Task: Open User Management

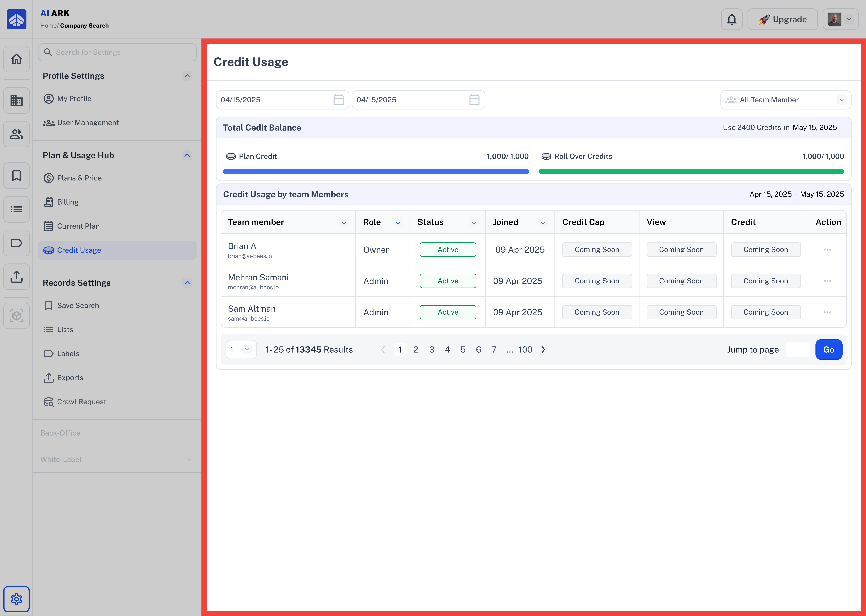Action: pos(117,123)
